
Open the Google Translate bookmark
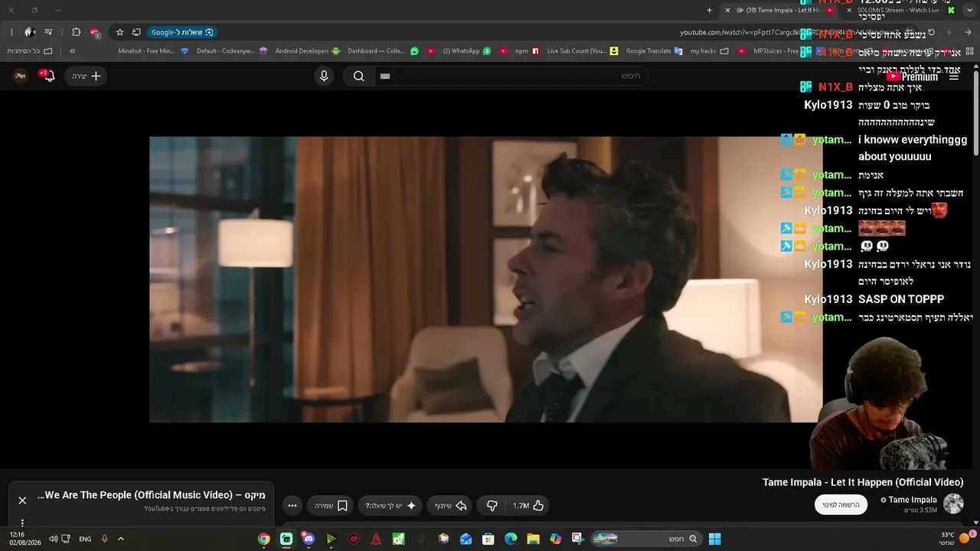tap(654, 51)
